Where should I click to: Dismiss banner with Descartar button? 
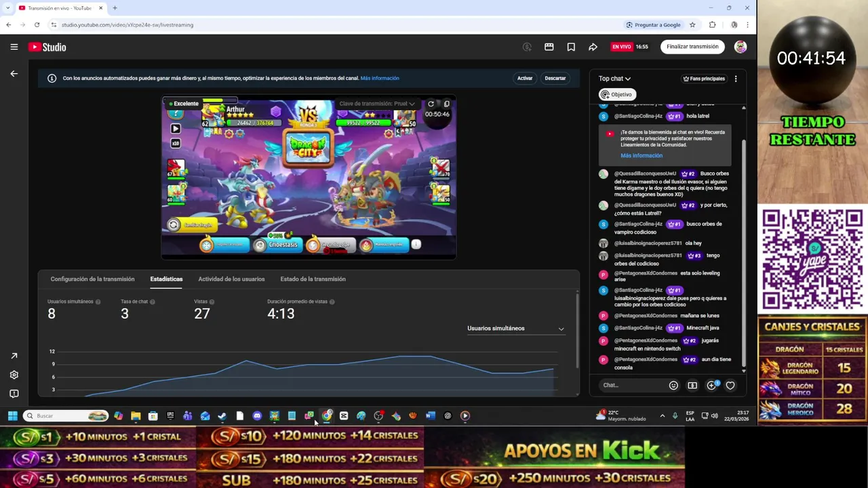555,78
